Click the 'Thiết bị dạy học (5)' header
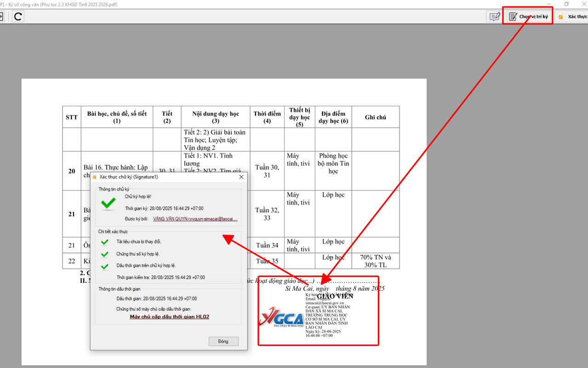This screenshot has height=368, width=588. [x=300, y=117]
